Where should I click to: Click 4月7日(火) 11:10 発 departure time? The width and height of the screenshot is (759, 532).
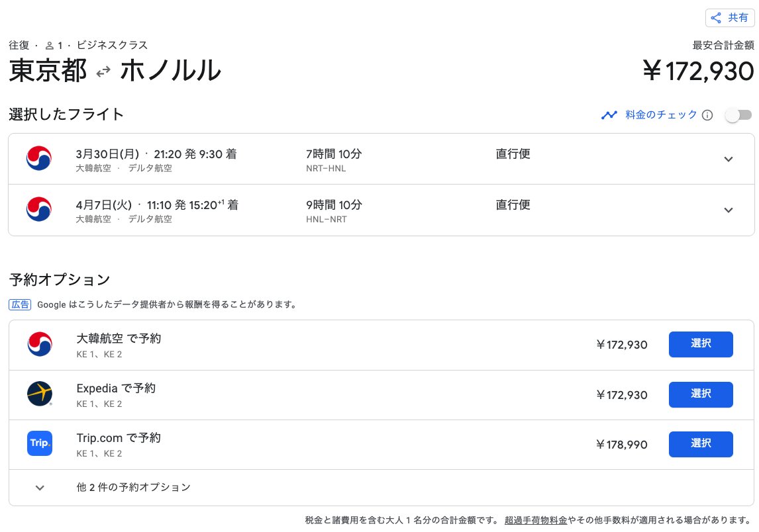[130, 205]
